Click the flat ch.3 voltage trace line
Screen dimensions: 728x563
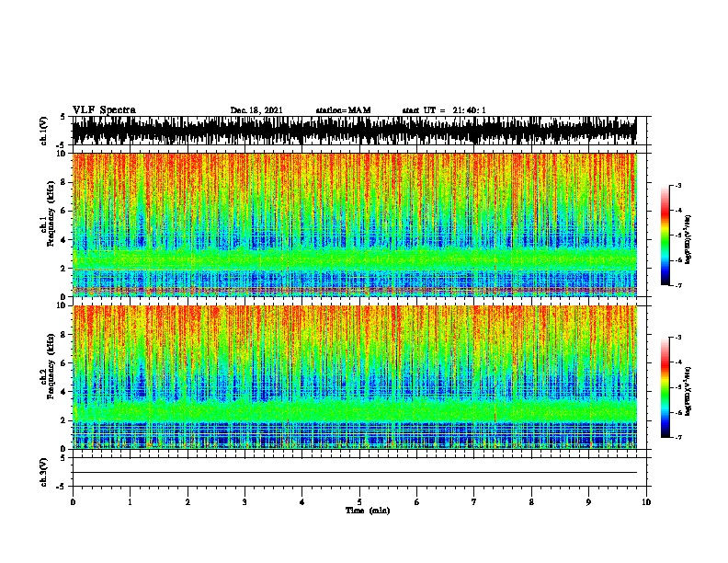click(355, 473)
